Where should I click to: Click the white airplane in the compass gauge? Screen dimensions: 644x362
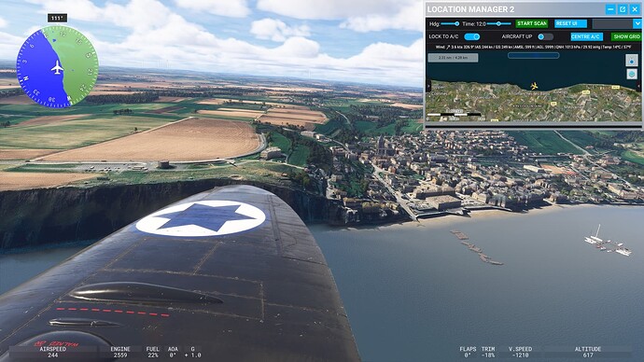(57, 67)
